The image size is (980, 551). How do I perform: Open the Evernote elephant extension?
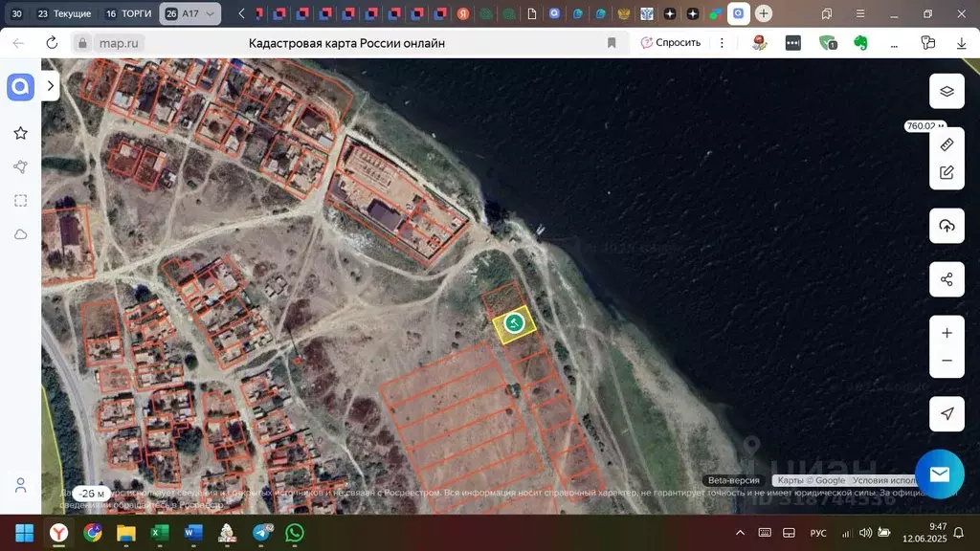(860, 42)
